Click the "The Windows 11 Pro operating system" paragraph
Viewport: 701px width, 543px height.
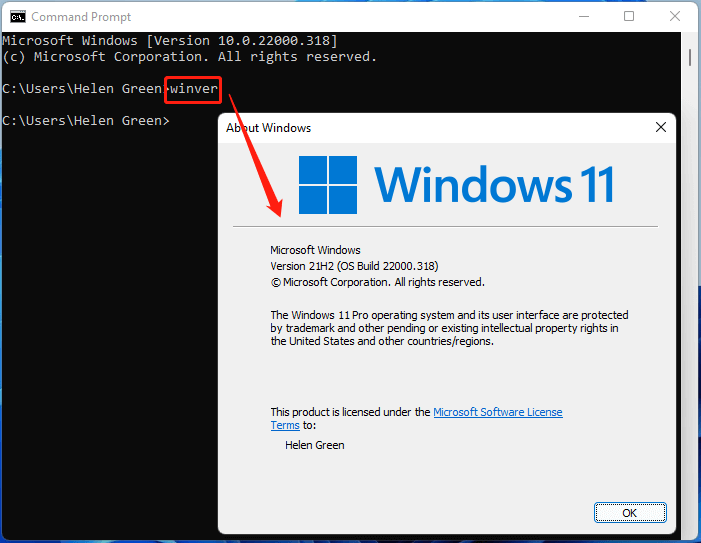point(449,328)
